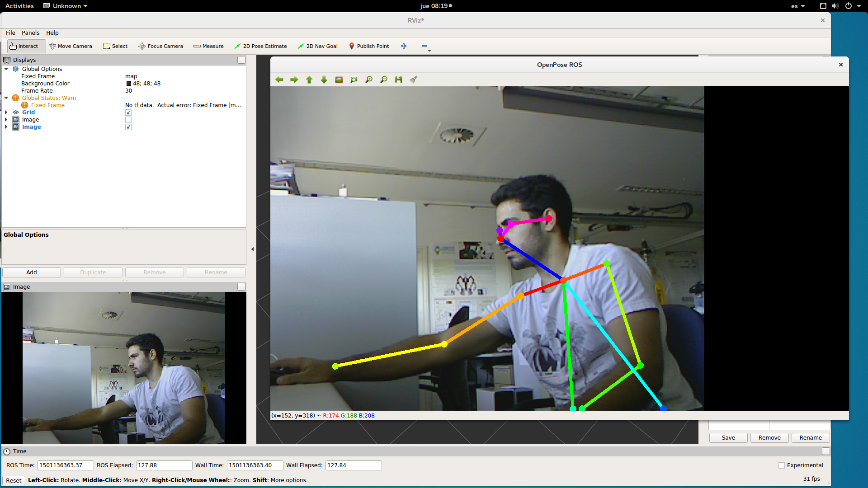The image size is (868, 488).
Task: Click the original-size picture frame icon
Action: coord(339,80)
